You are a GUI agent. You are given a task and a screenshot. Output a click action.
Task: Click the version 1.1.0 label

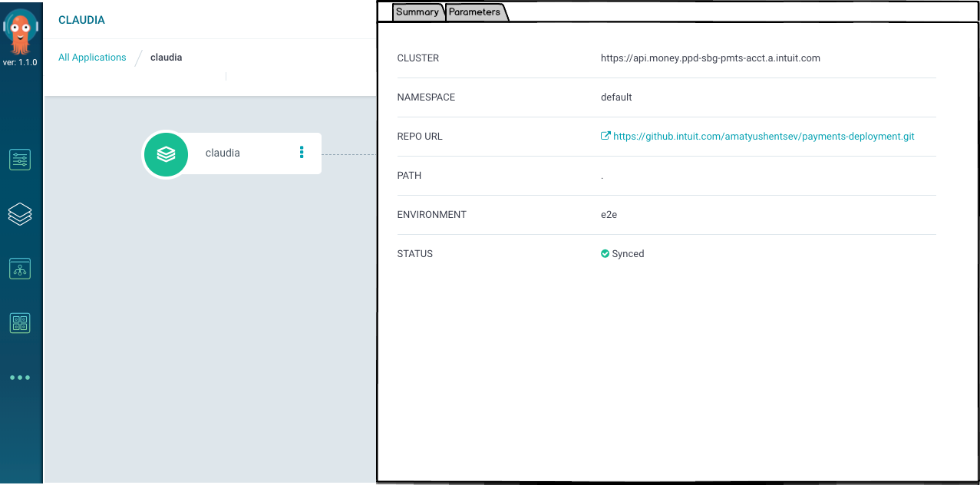(x=20, y=63)
